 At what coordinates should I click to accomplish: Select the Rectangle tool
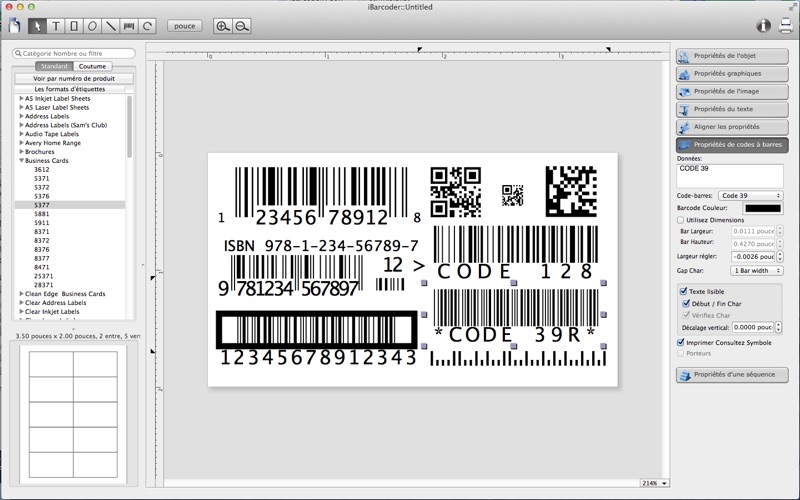[74, 26]
